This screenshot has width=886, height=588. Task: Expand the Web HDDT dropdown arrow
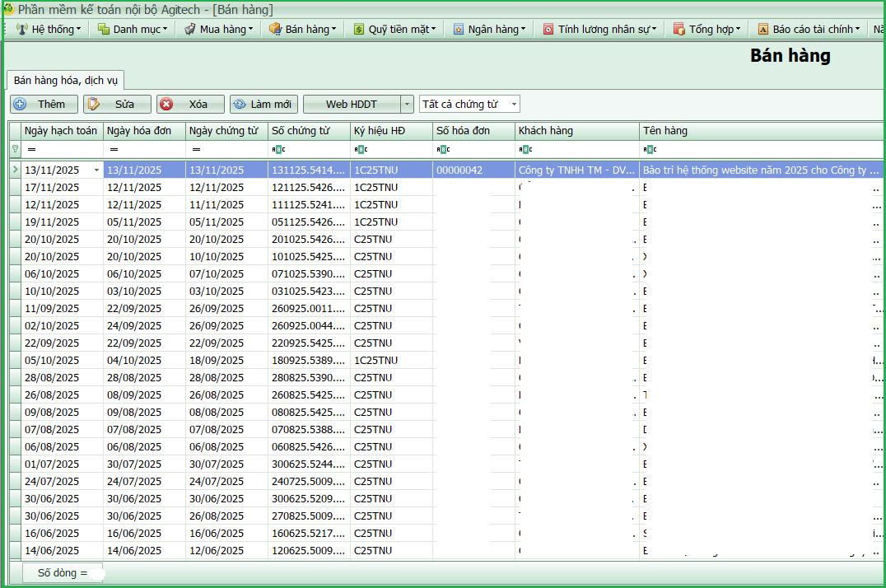[x=408, y=105]
